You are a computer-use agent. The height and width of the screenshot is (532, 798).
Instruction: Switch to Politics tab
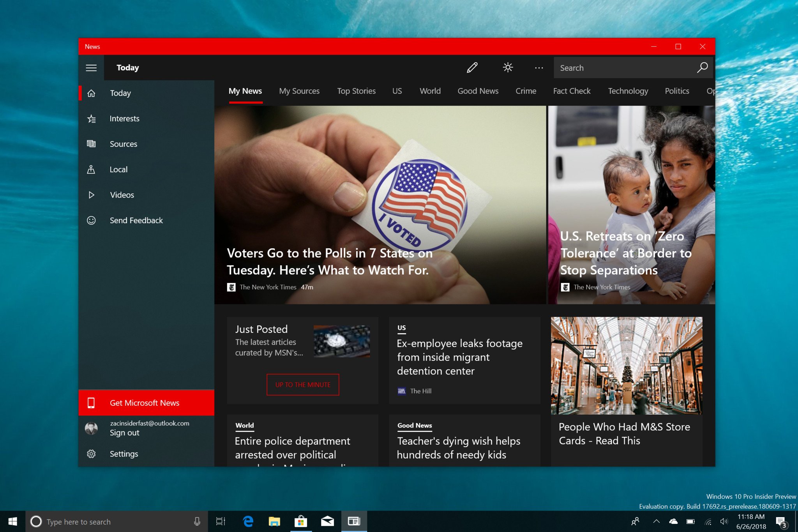[x=677, y=91]
